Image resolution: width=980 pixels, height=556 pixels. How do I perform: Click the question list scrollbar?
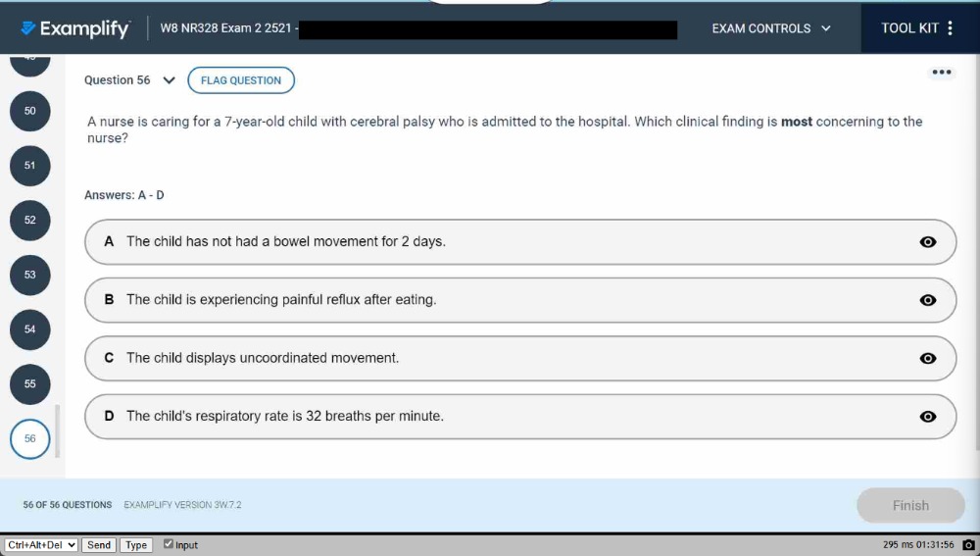point(58,431)
